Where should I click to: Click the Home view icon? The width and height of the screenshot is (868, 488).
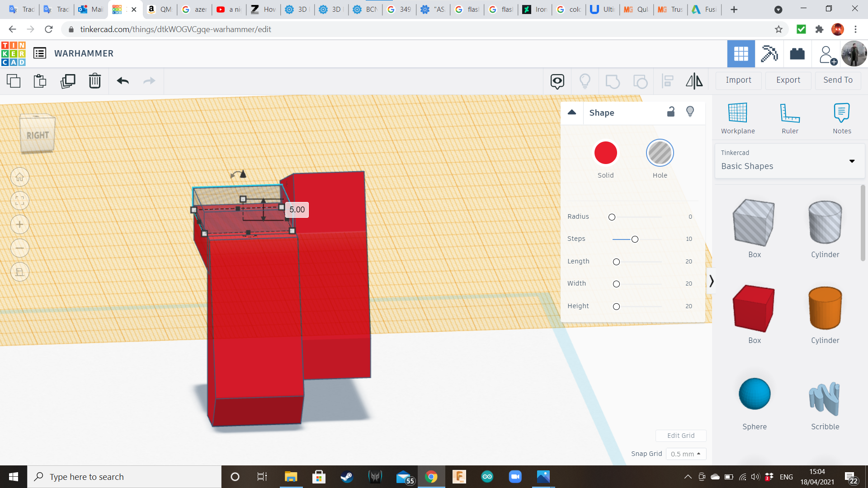pyautogui.click(x=20, y=177)
